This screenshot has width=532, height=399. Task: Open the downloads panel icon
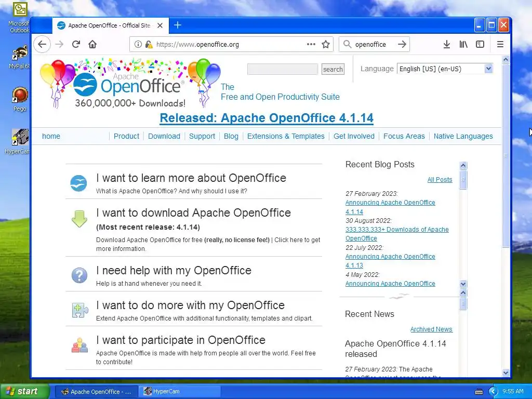tap(447, 44)
